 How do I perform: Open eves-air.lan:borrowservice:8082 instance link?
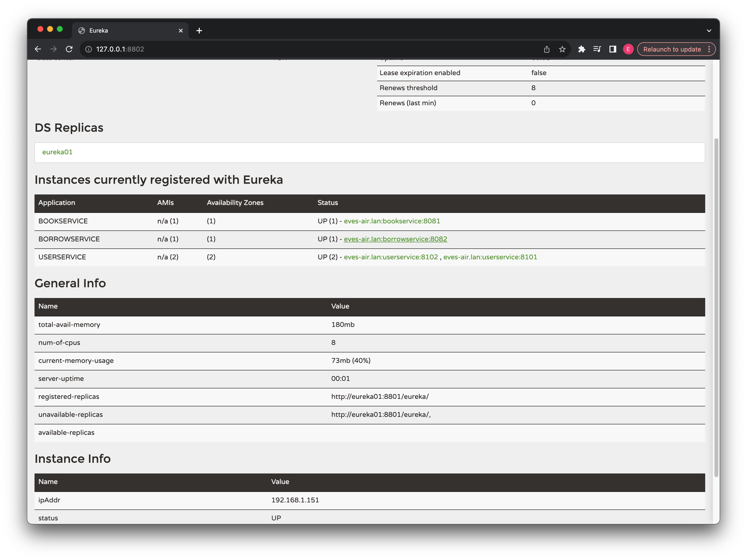point(395,239)
